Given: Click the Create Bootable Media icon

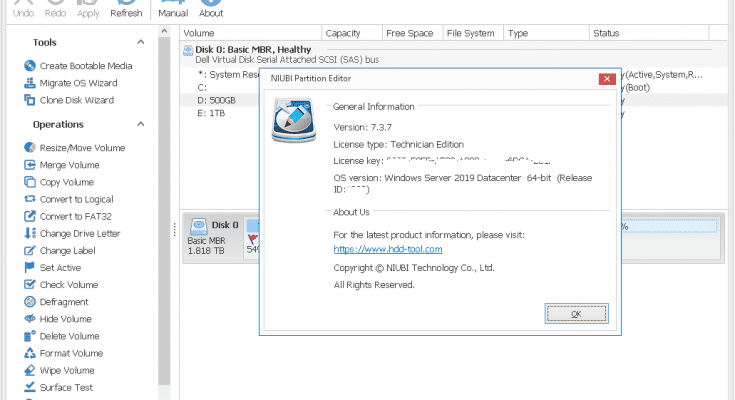Looking at the screenshot, I should pos(30,66).
